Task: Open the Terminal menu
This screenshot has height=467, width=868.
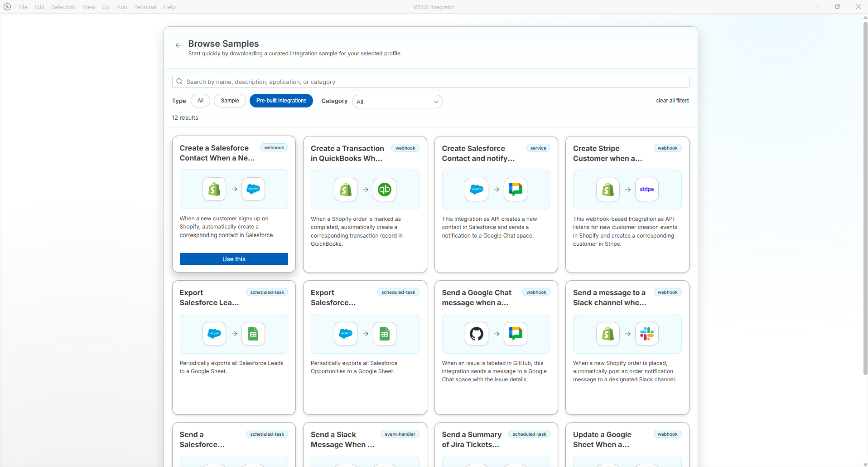Action: (145, 7)
